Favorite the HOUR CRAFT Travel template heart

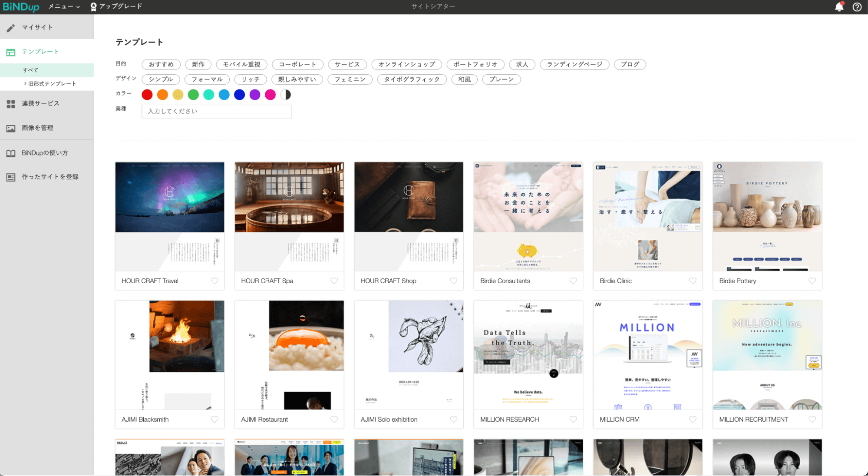[215, 281]
